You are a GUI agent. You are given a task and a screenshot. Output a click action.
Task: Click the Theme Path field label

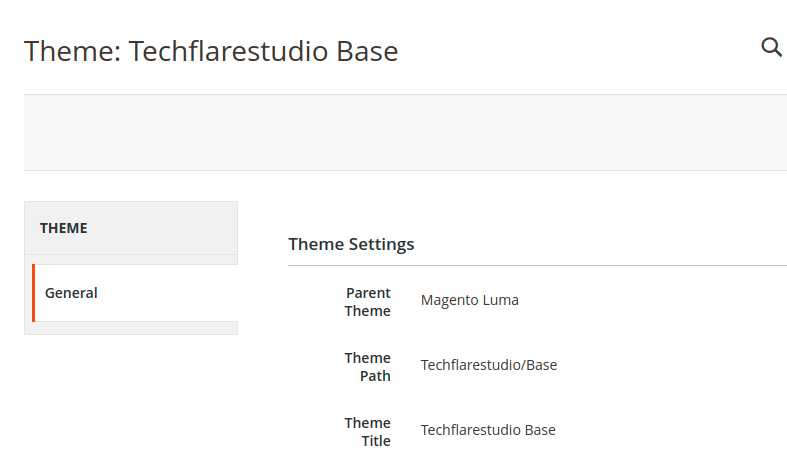(367, 367)
